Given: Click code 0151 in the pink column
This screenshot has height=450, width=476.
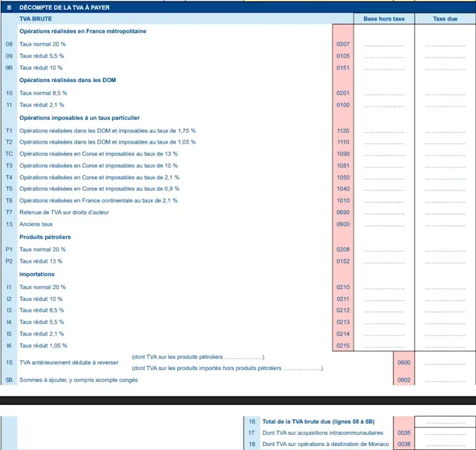Looking at the screenshot, I should [x=343, y=68].
